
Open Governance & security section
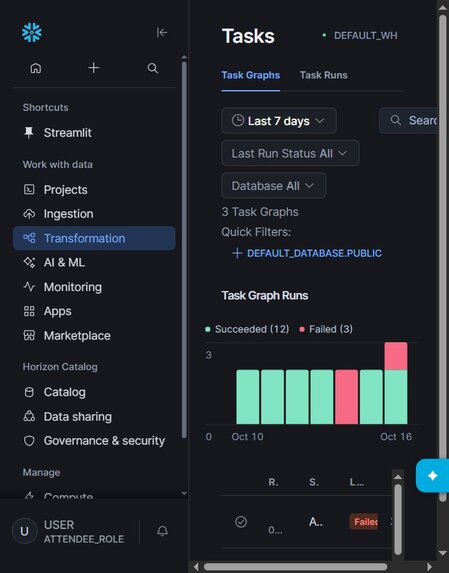(x=94, y=441)
